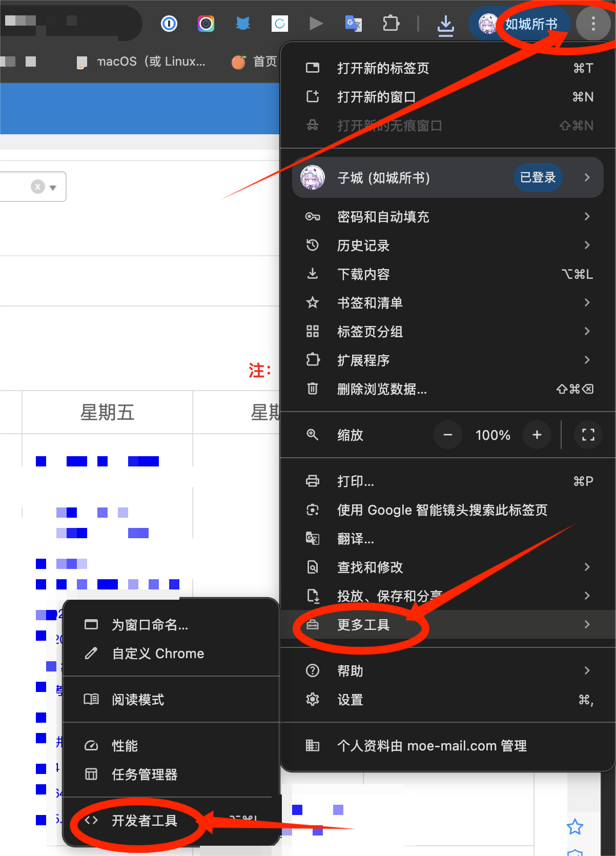Open the Downloads toolbar icon
This screenshot has width=616, height=856.
(445, 25)
